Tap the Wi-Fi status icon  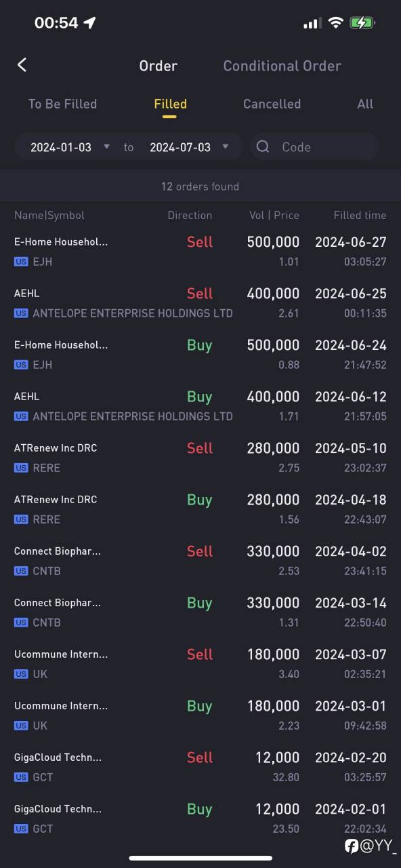tap(335, 23)
